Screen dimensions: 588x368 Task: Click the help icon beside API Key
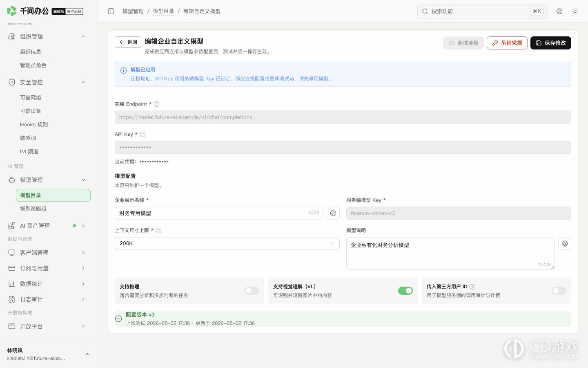tap(143, 135)
